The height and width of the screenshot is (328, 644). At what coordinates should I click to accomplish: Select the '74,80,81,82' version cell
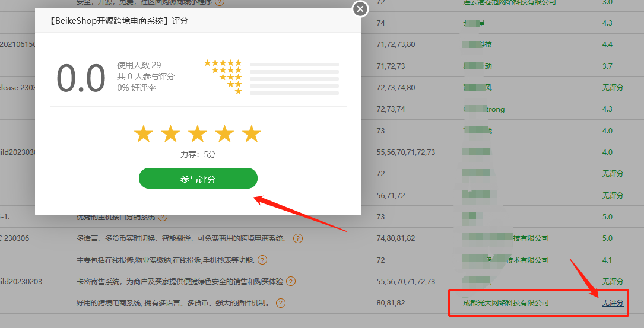click(x=395, y=238)
